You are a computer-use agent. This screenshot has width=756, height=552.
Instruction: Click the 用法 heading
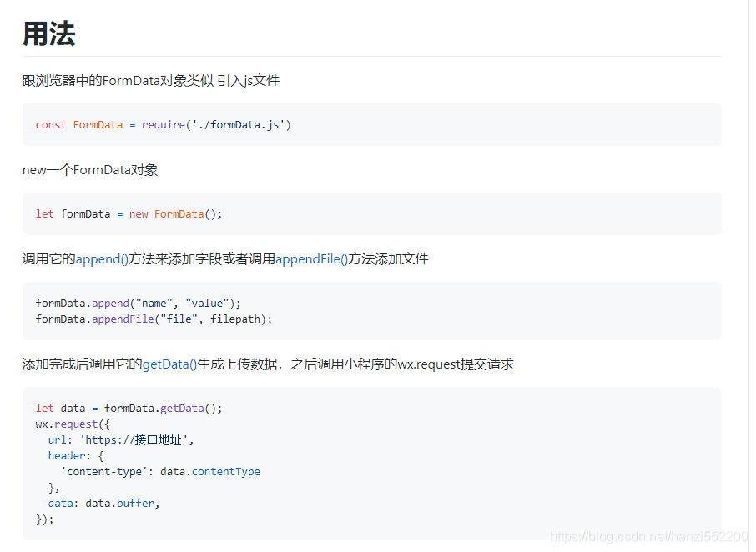pos(49,33)
